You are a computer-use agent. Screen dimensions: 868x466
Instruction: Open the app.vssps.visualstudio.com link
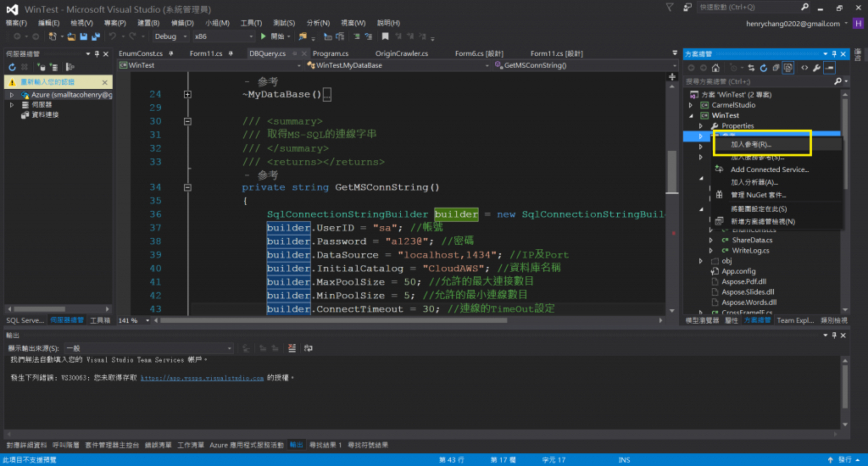(202, 378)
